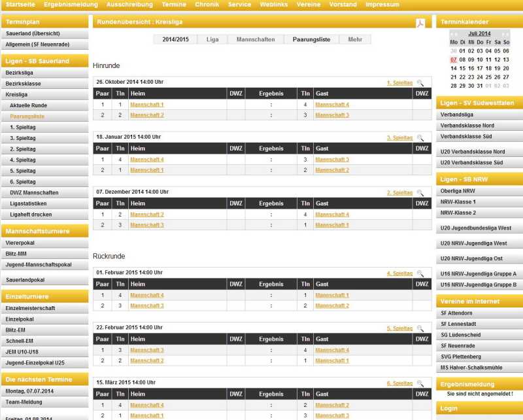Screen dimensions: 523x420
Task: Click magnifier icon beside 6. Spieltag
Action: pyautogui.click(x=420, y=383)
